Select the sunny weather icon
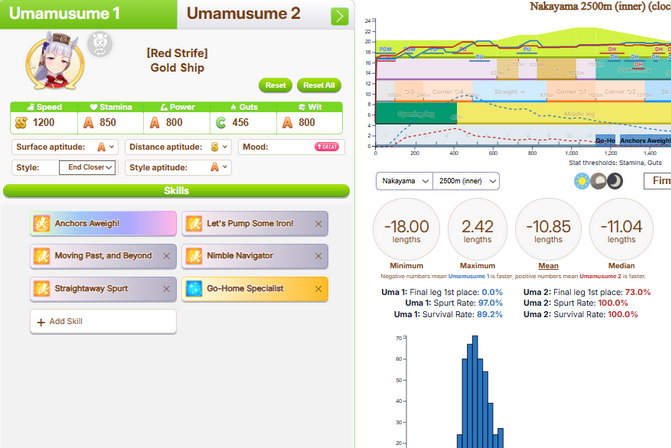Screen dimensions: 671x448 582,181
